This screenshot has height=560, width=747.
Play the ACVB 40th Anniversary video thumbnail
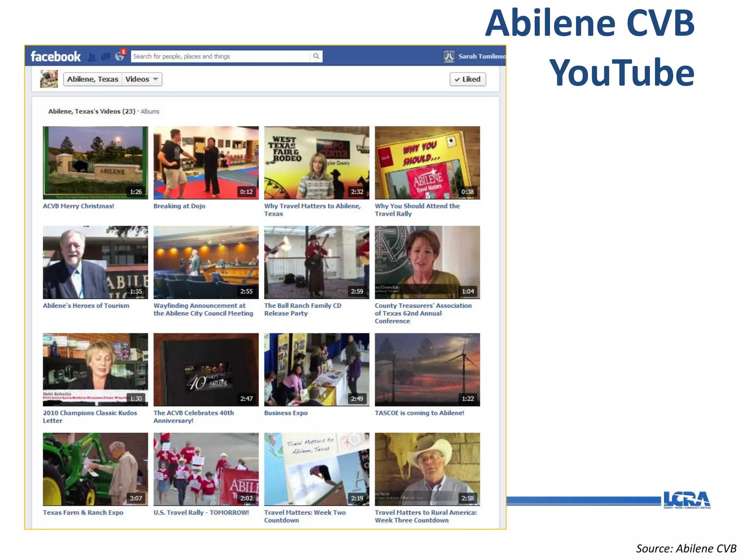click(x=206, y=369)
